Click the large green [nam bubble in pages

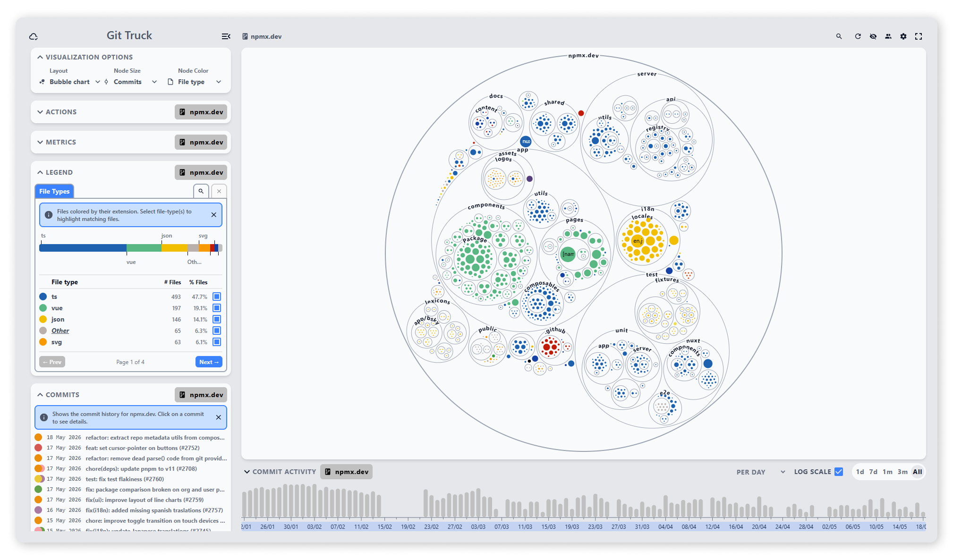click(568, 254)
